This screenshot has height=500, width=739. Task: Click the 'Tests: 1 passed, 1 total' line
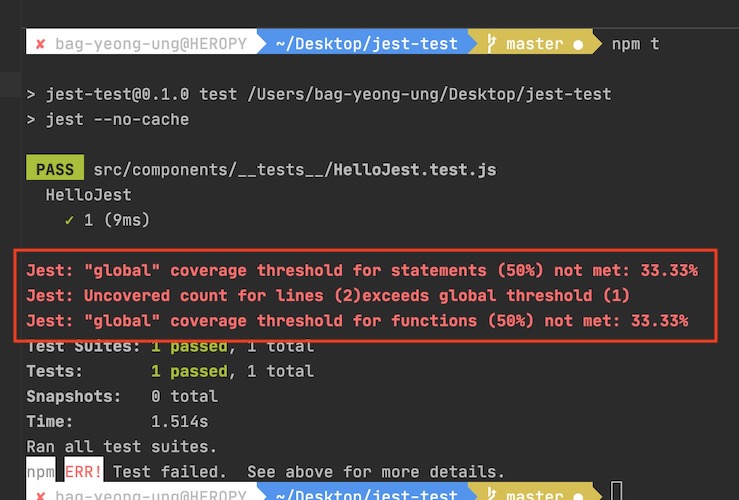pos(170,371)
